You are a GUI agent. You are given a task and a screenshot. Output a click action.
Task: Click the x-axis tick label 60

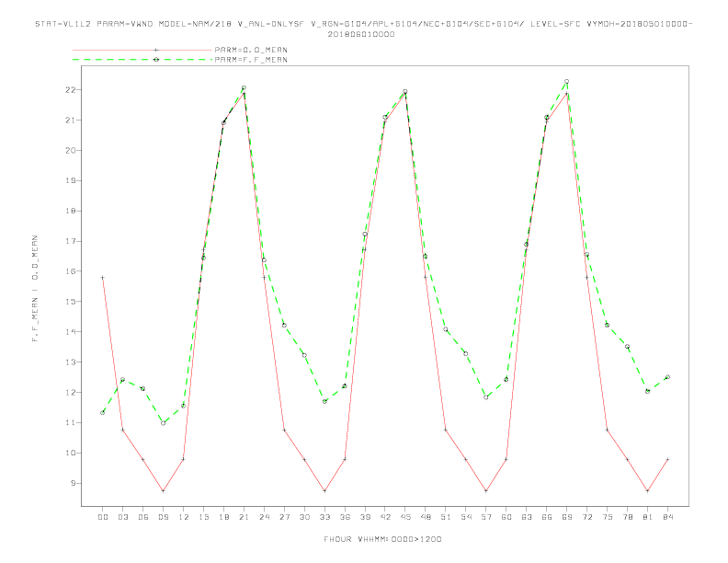point(506,517)
